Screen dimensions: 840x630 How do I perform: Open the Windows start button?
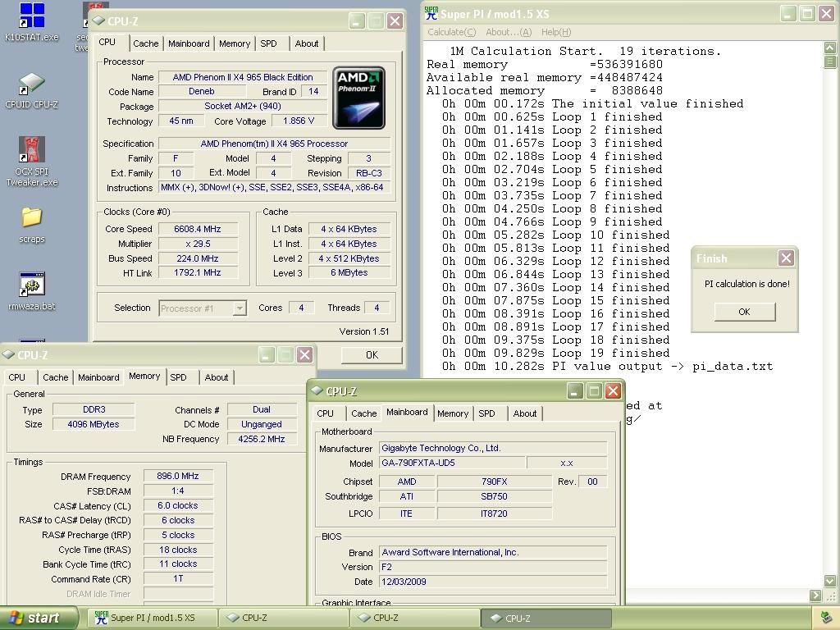39,618
